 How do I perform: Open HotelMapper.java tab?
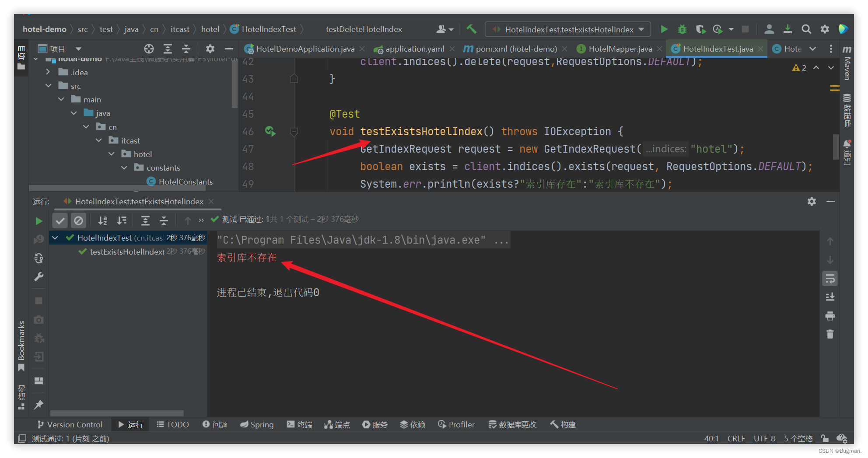coord(620,49)
